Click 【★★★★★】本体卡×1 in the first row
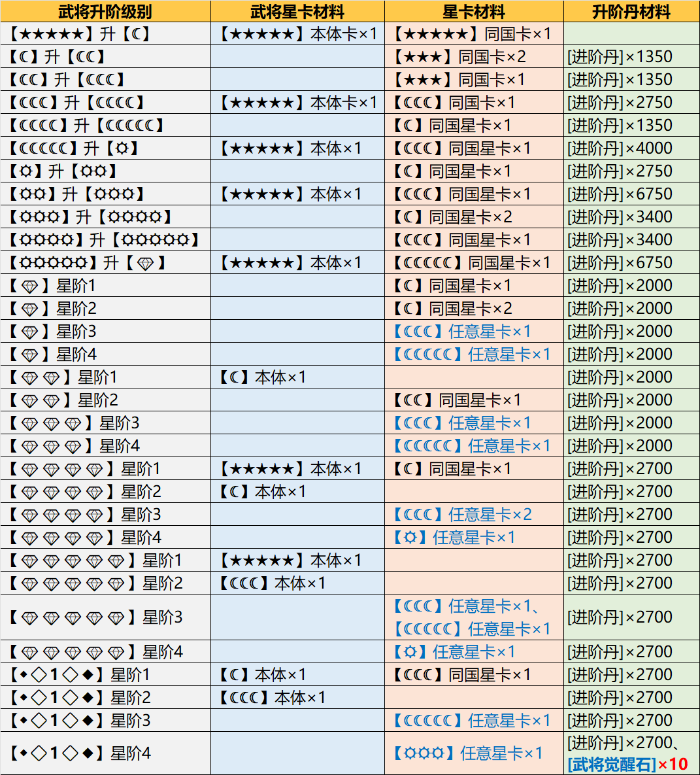This screenshot has width=700, height=775. (297, 33)
